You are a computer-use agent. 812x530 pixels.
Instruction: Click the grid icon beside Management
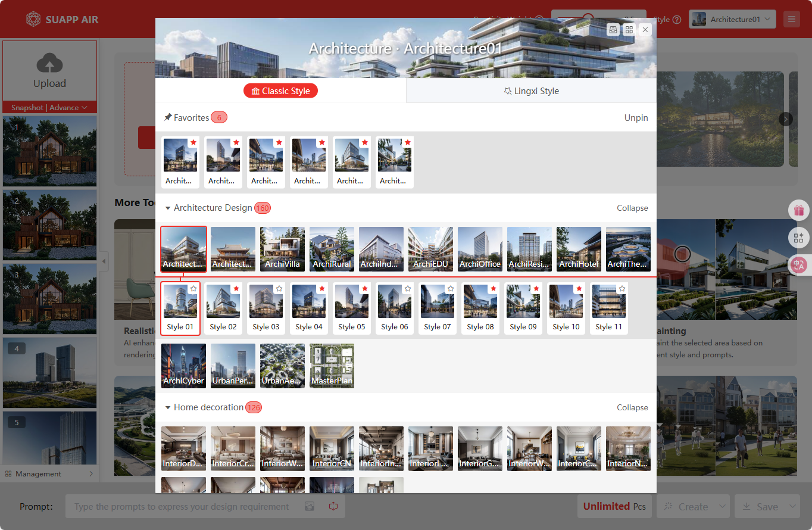(x=8, y=474)
